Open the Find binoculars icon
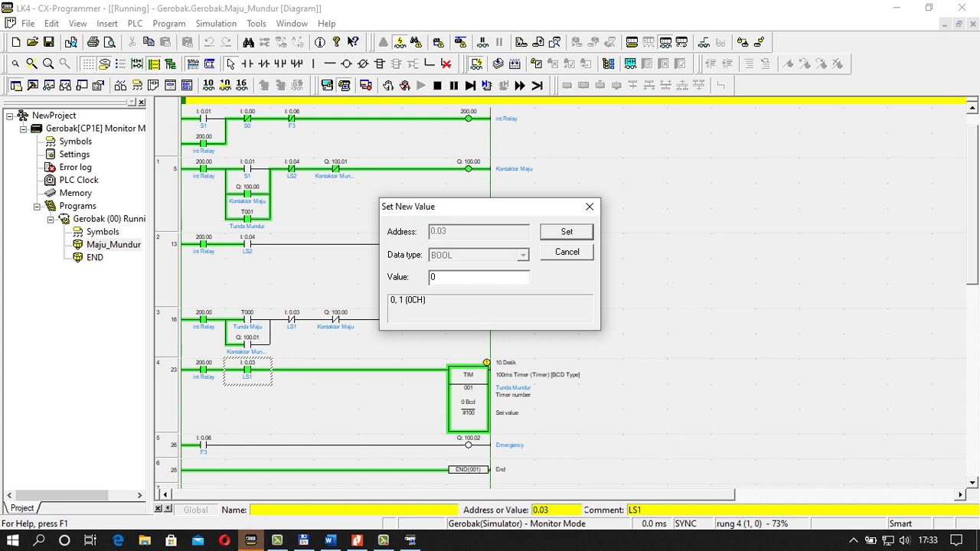 tap(248, 42)
